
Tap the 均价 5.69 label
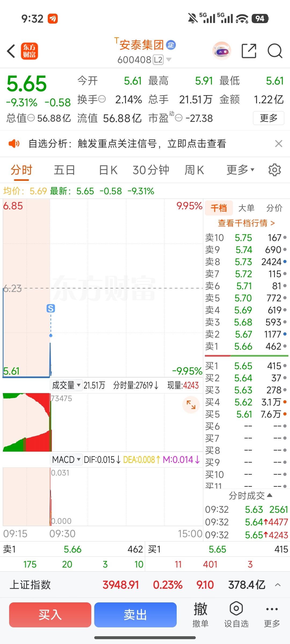pos(25,191)
